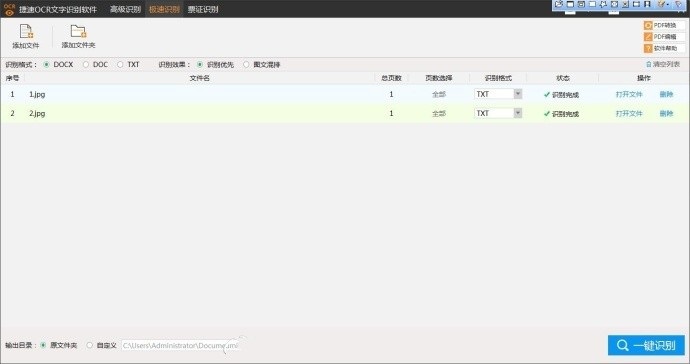Click 识别完成 status for 2.jpg
Screen dimensions: 690x364
[562, 114]
